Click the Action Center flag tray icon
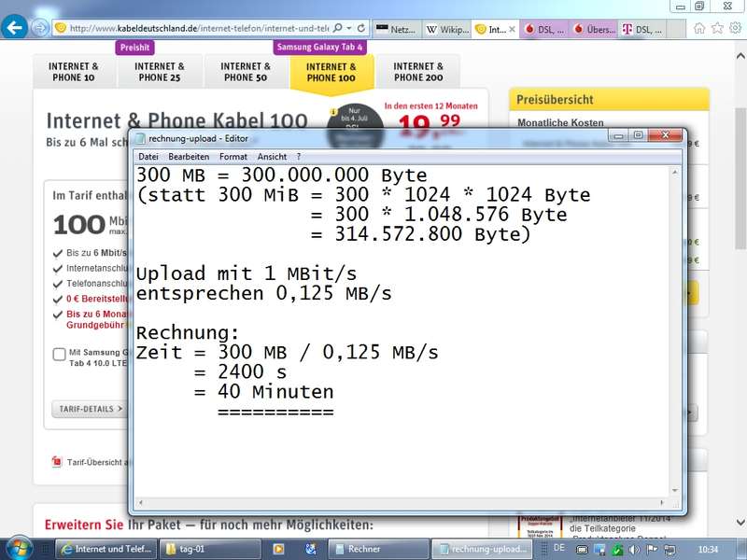The height and width of the screenshot is (560, 747). coord(652,550)
